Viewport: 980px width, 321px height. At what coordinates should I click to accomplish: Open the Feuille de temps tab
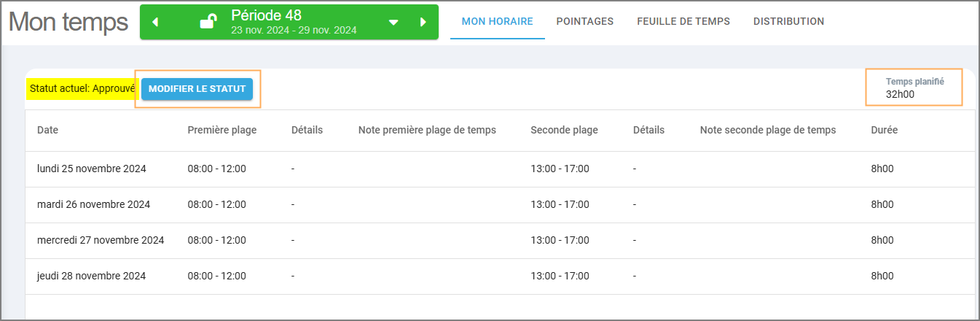pyautogui.click(x=683, y=21)
